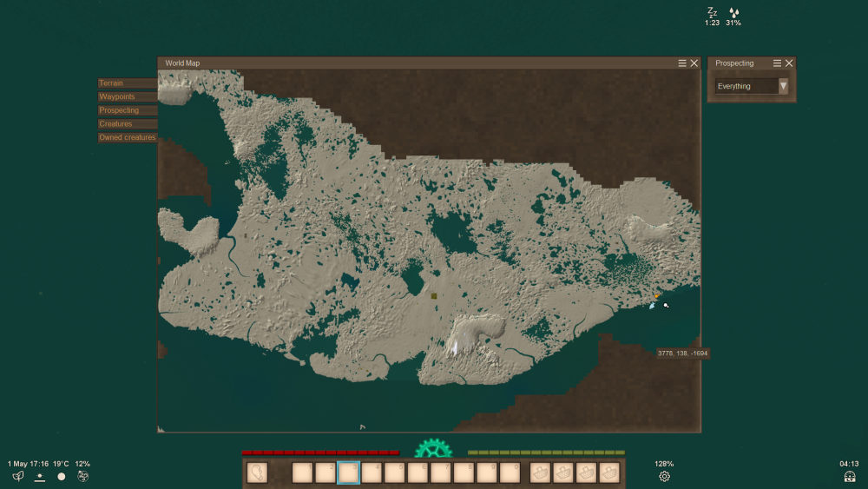
Task: Click the green cog gear above the hotbar
Action: pyautogui.click(x=433, y=449)
